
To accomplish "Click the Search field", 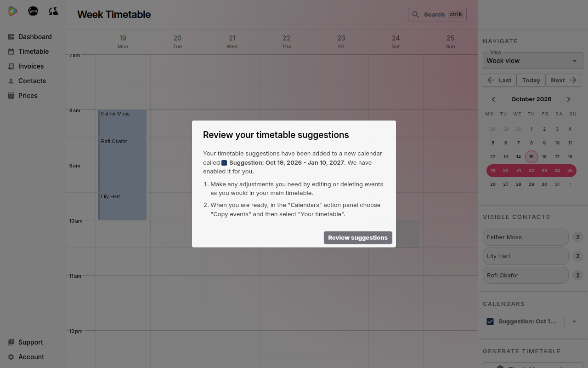I will pos(437,15).
